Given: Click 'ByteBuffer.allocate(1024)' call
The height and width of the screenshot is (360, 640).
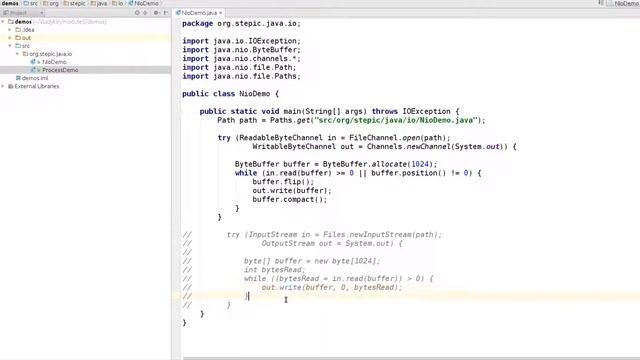Looking at the screenshot, I should click(x=378, y=164).
